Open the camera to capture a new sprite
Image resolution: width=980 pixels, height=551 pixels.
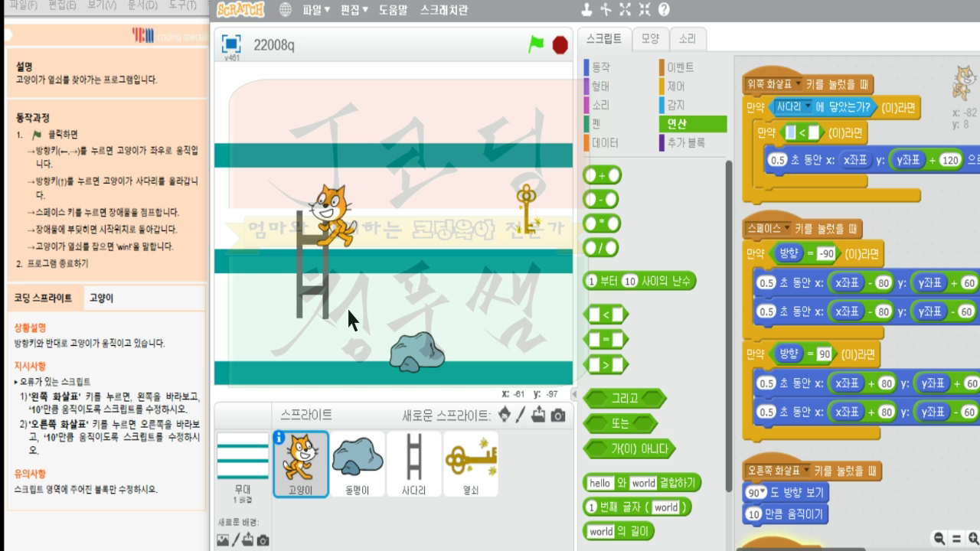click(x=557, y=416)
